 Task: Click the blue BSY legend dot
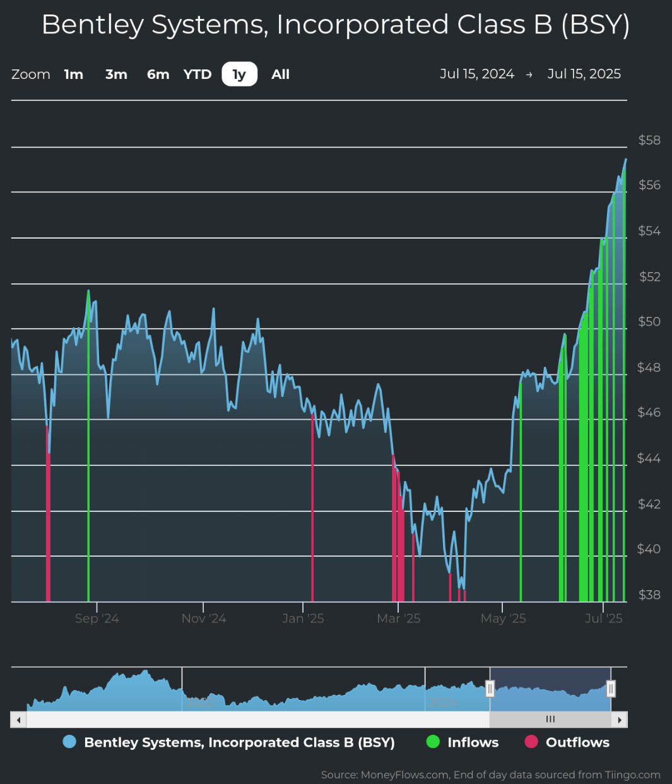[x=69, y=742]
